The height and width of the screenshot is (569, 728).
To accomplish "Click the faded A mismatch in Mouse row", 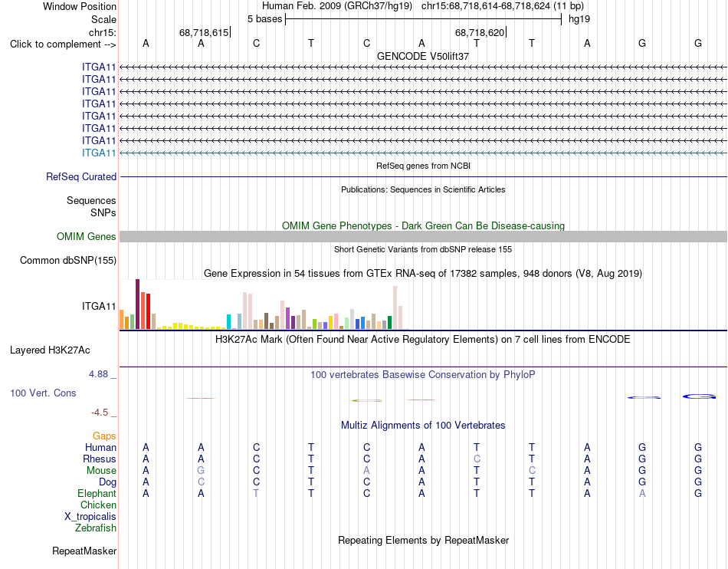I will click(367, 471).
